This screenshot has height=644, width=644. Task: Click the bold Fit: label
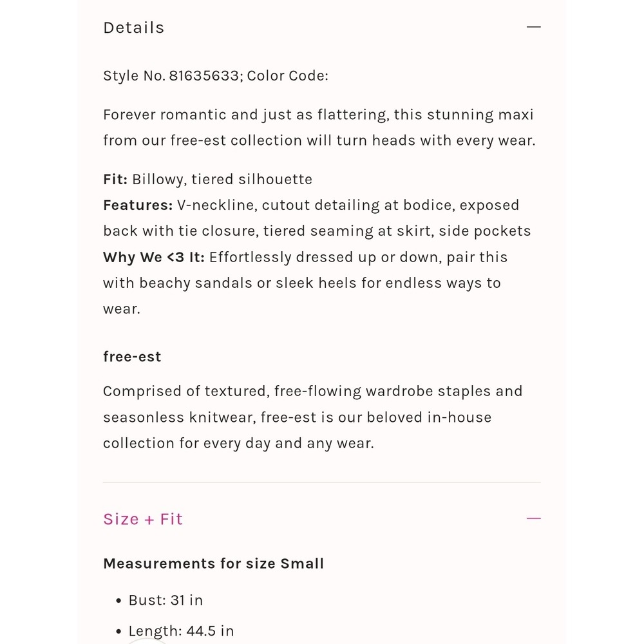coord(115,180)
